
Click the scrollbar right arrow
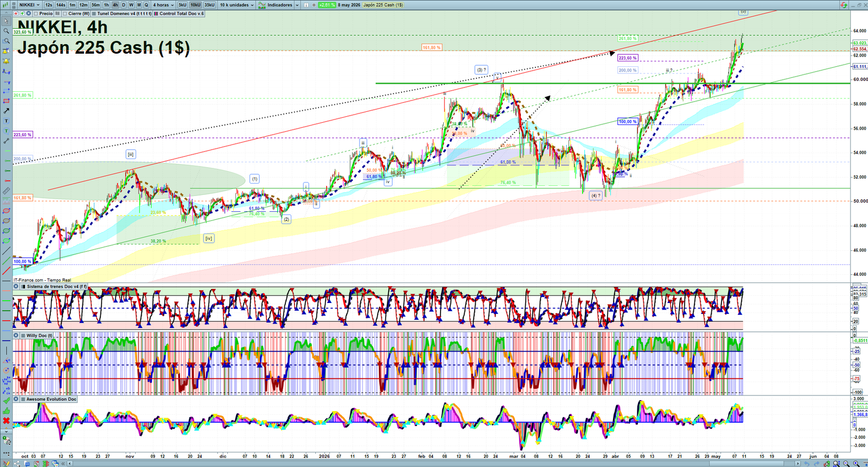798,463
